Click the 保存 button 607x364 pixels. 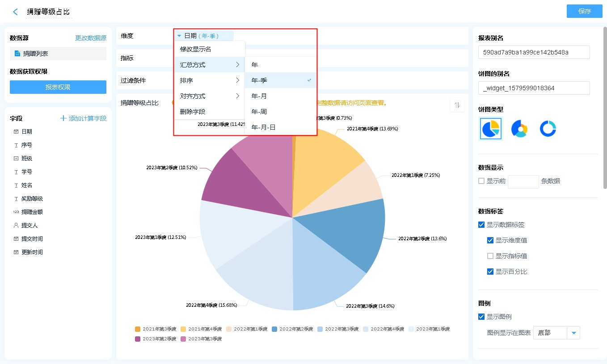584,11
